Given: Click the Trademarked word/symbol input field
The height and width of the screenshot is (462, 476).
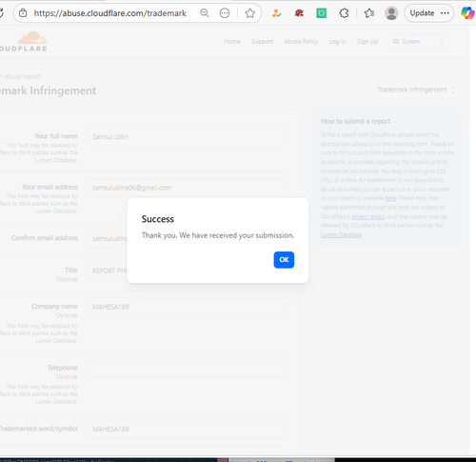Looking at the screenshot, I should [187, 429].
